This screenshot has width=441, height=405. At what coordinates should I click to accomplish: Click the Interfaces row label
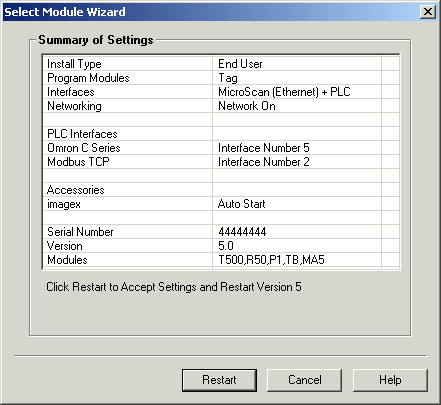tap(71, 92)
